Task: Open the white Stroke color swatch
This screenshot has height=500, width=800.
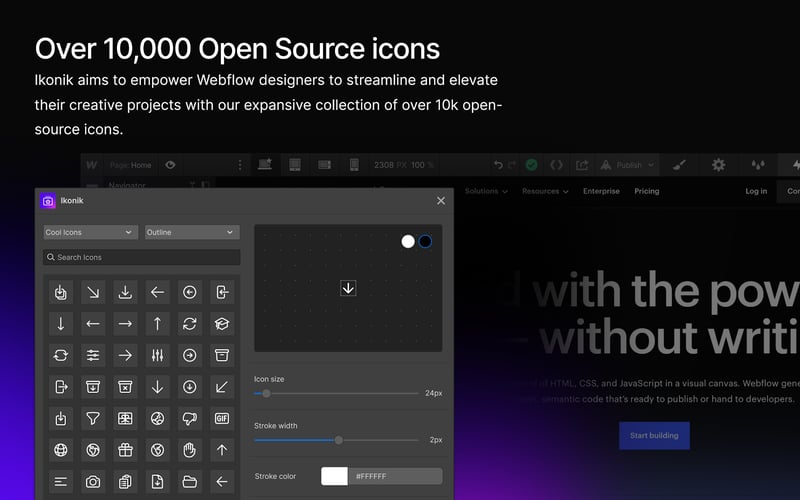Action: 334,476
